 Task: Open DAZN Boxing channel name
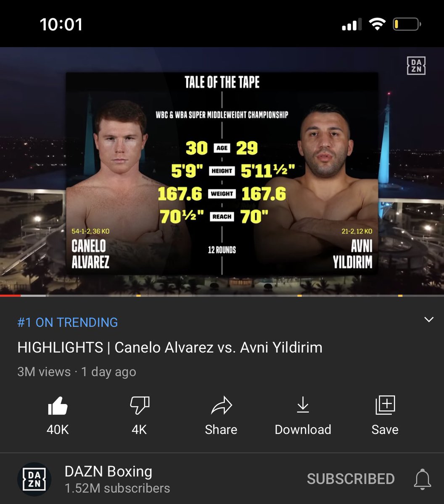[x=108, y=471]
